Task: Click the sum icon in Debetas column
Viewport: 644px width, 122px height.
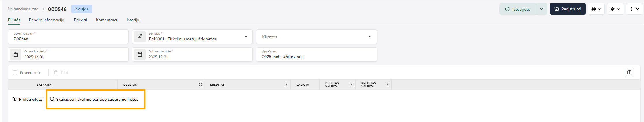Action: 200,85
